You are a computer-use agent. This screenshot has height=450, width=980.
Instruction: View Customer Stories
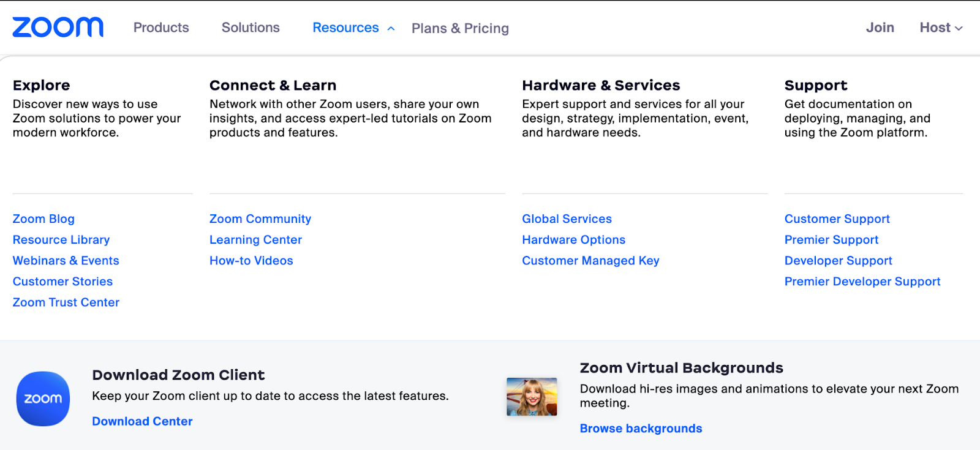[x=62, y=281]
